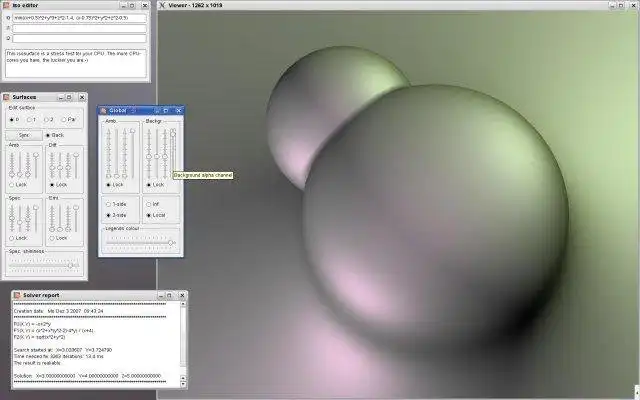Close the Solver report window
This screenshot has width=640, height=400.
click(x=182, y=295)
